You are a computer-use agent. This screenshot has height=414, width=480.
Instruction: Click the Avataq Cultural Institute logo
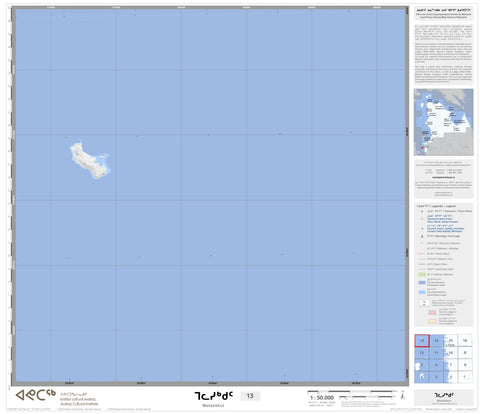point(35,395)
